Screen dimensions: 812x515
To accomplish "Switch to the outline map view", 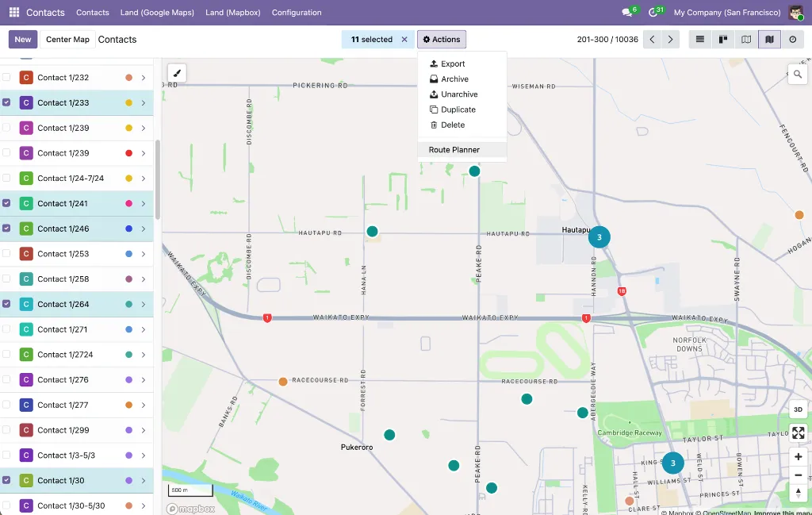I will (746, 40).
